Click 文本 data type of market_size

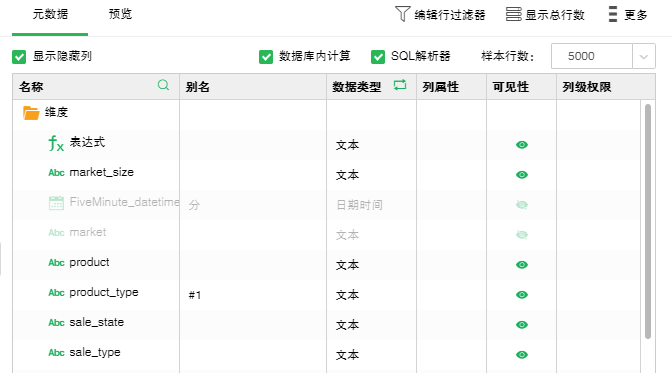[x=347, y=175]
